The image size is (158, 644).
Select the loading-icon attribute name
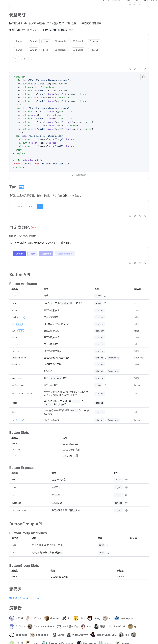[19, 357]
